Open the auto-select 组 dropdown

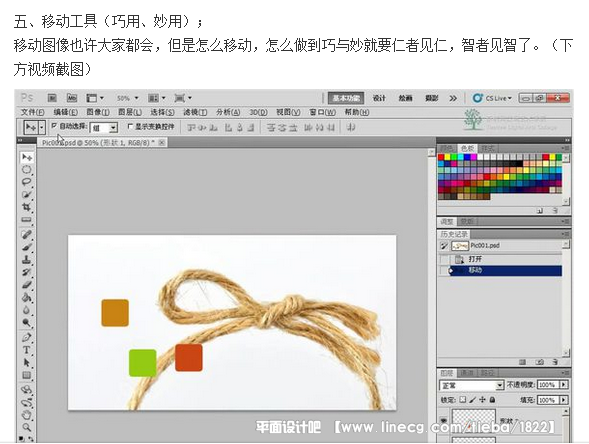pyautogui.click(x=113, y=128)
